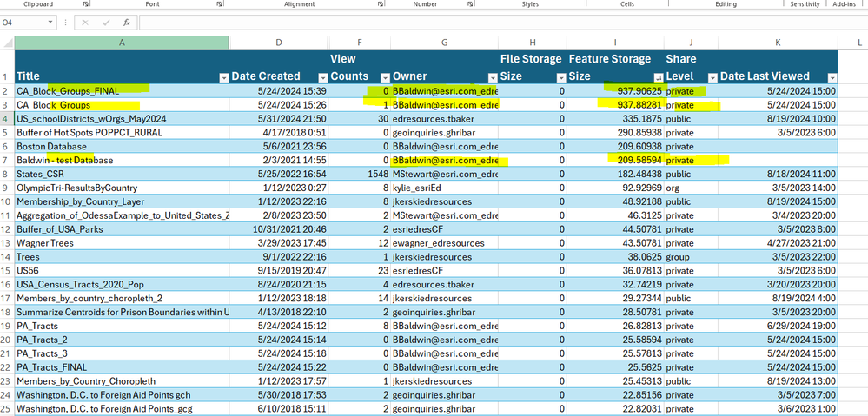Open the Date Last Viewed filter dropdown

pyautogui.click(x=831, y=77)
